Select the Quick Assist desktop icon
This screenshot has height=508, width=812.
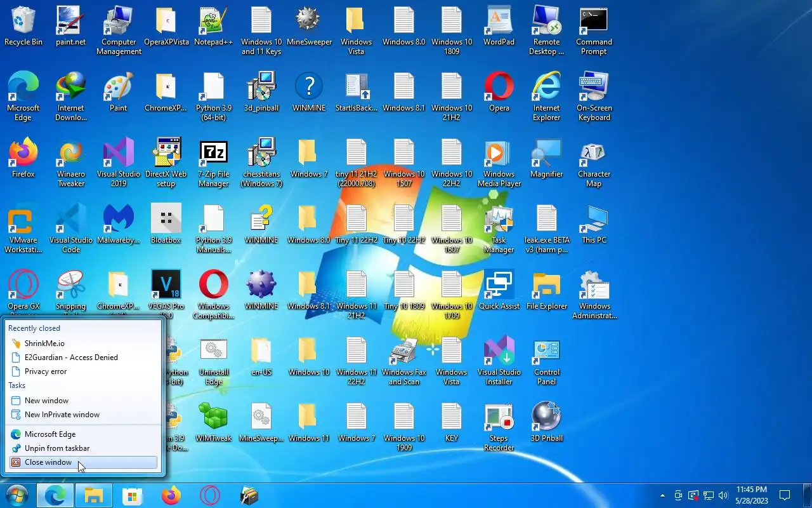coord(499,291)
